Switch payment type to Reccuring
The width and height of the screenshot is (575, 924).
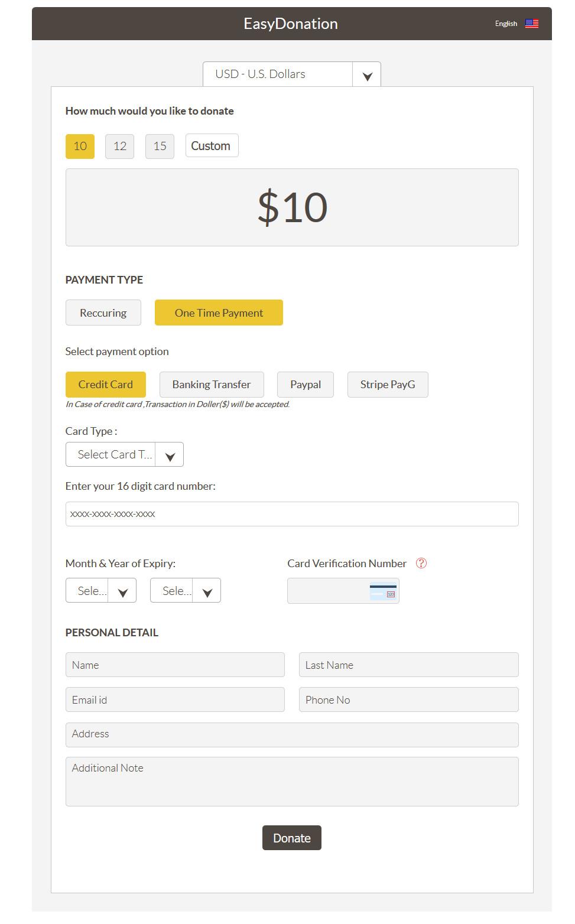(103, 313)
